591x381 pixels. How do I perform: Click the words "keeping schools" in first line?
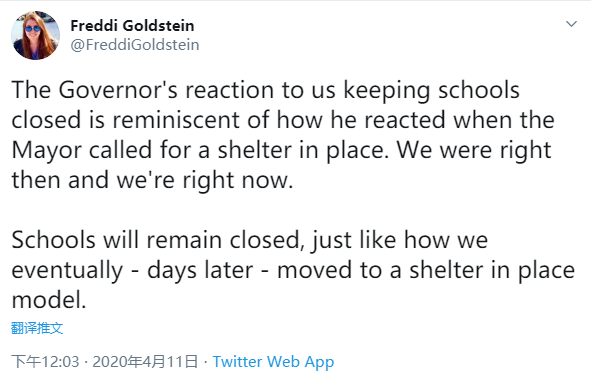pyautogui.click(x=431, y=90)
